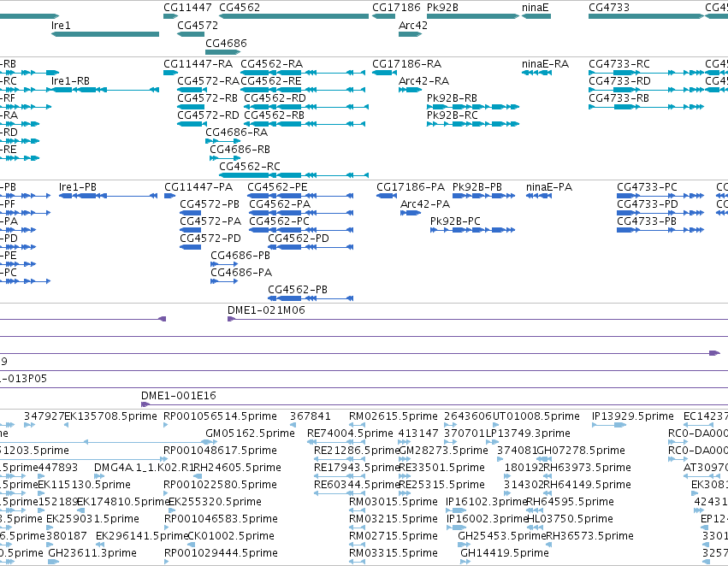Click the HL03750.5prime EST label
Image resolution: width=728 pixels, height=566 pixels.
[x=570, y=519]
